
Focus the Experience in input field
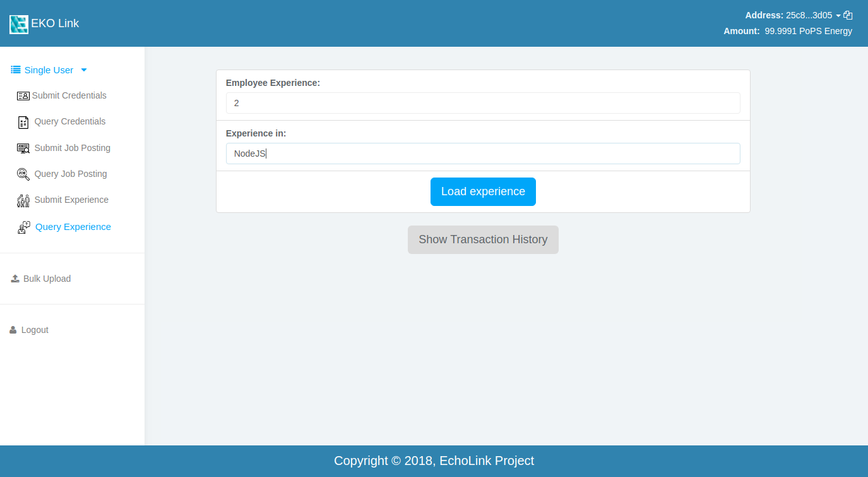click(x=483, y=154)
